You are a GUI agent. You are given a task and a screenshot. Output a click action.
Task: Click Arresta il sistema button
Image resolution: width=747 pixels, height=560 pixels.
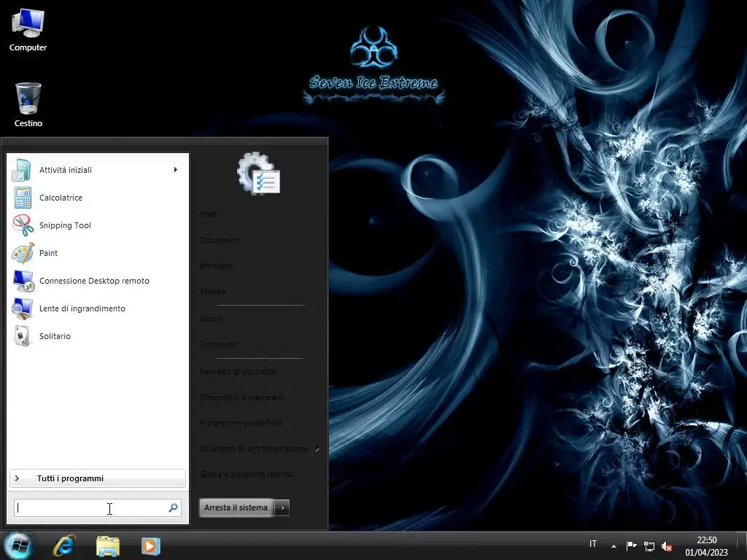click(x=237, y=507)
